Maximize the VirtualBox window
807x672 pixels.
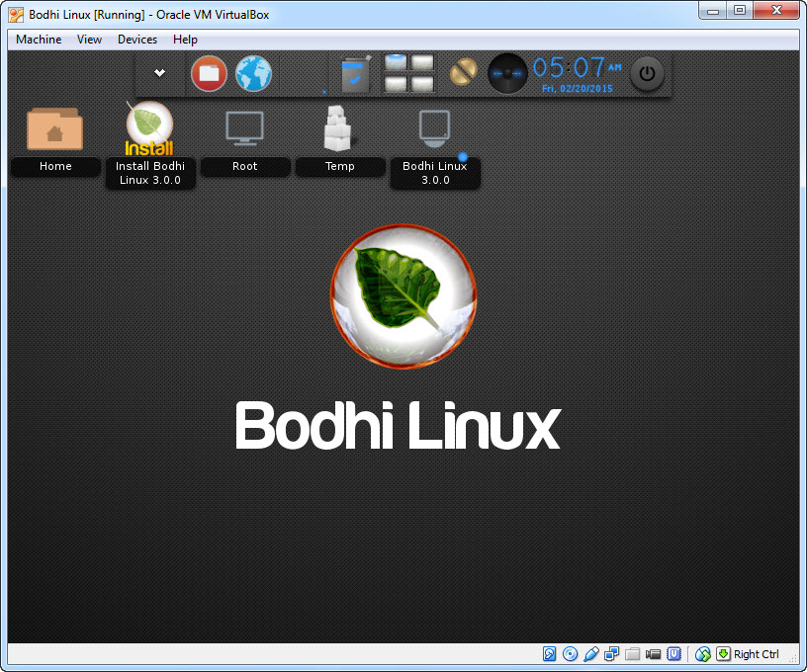[x=740, y=11]
